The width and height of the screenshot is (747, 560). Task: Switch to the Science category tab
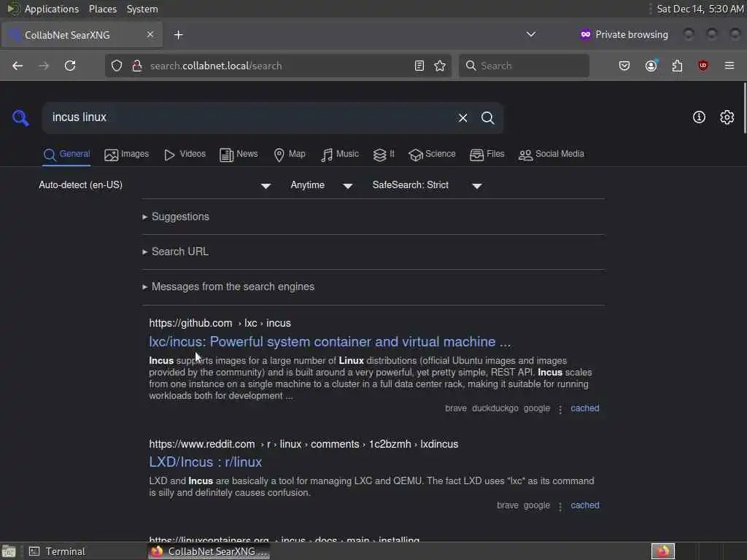432,155
